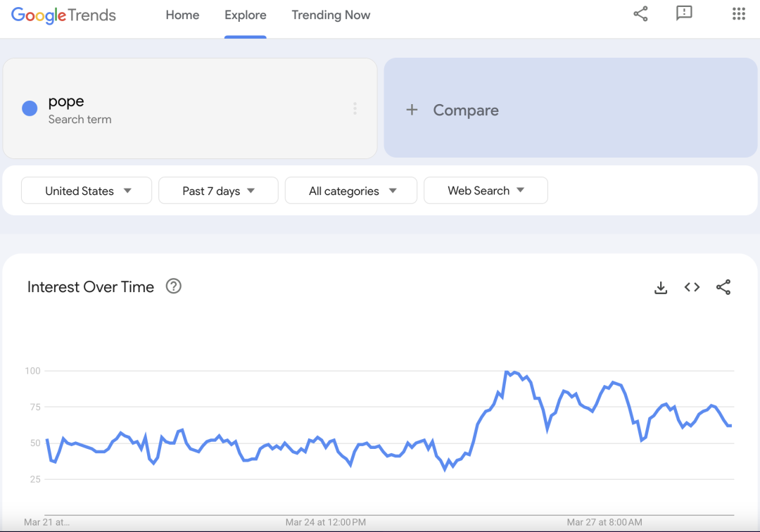Open the Google apps grid
760x532 pixels.
click(738, 14)
